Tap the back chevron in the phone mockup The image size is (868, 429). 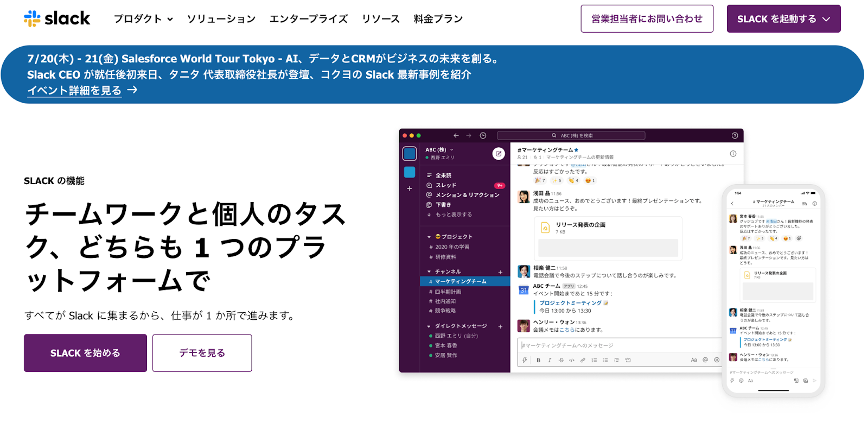pos(732,204)
